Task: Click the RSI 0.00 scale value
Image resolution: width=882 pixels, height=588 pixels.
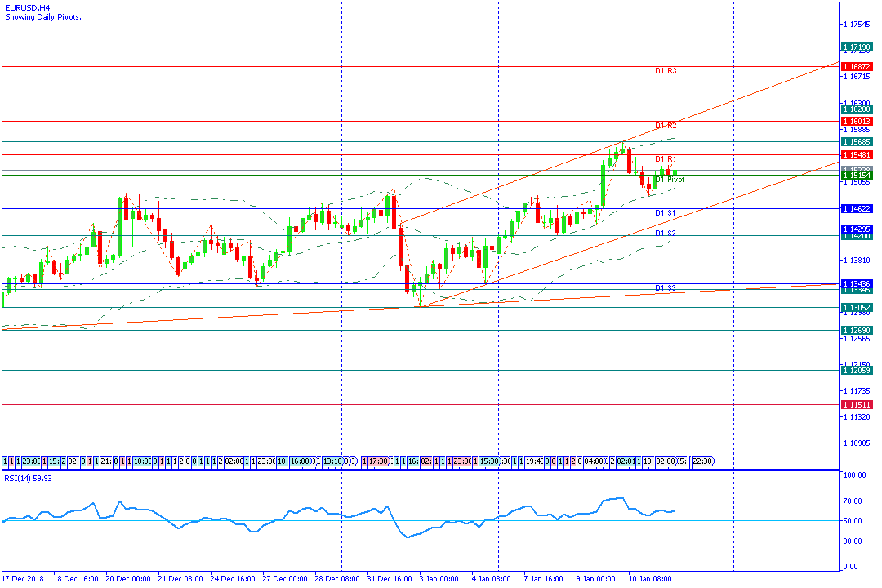Action: click(x=851, y=568)
